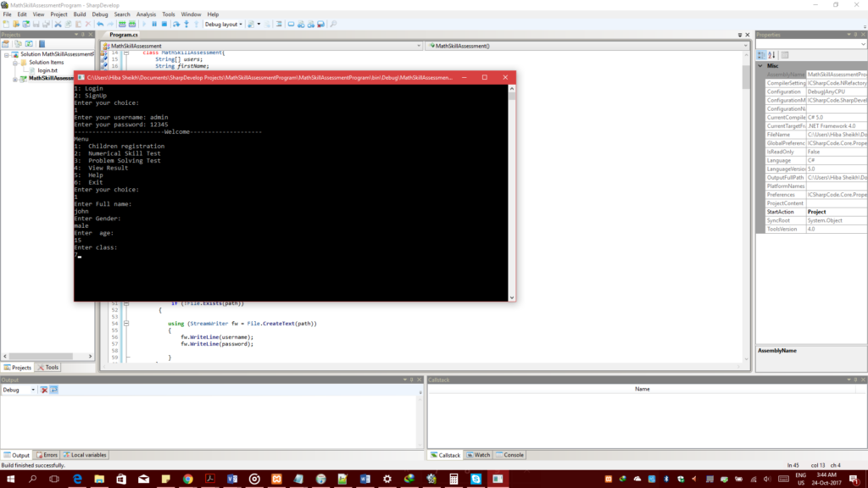The width and height of the screenshot is (868, 488).
Task: Collapse the code fold at line 54
Action: (x=126, y=323)
